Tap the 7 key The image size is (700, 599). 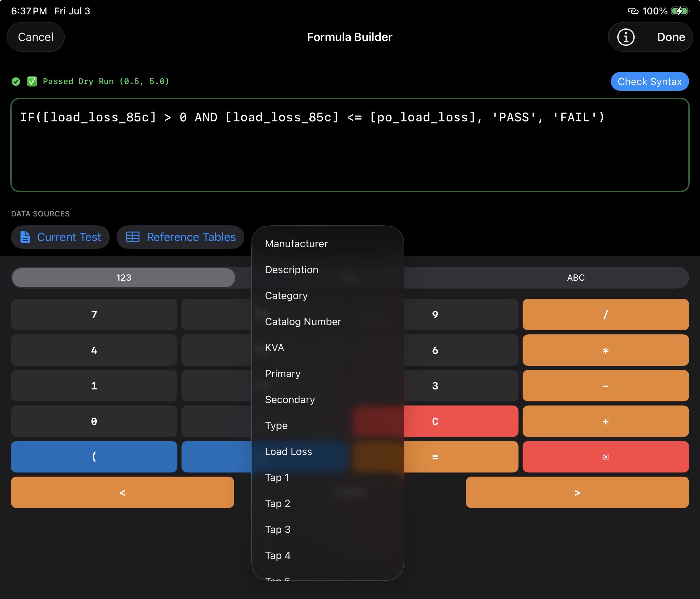(94, 315)
